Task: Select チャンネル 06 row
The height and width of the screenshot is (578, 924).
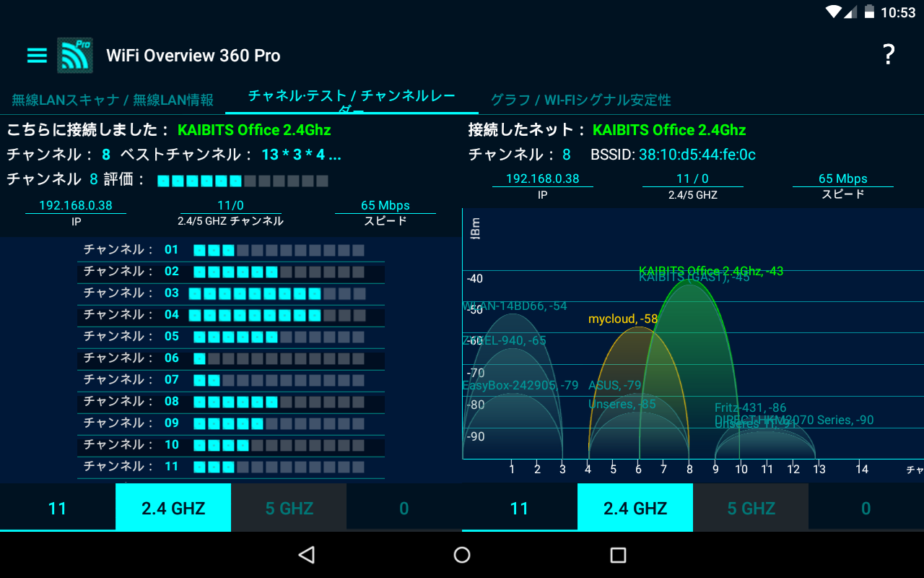Action: coord(231,358)
